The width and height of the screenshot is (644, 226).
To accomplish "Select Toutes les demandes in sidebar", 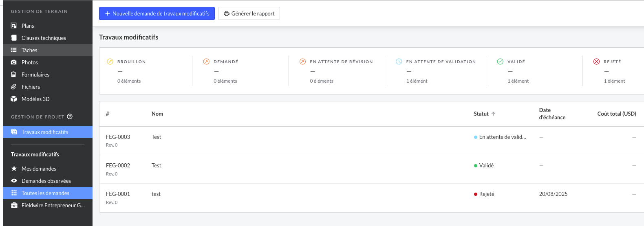I will click(x=45, y=193).
